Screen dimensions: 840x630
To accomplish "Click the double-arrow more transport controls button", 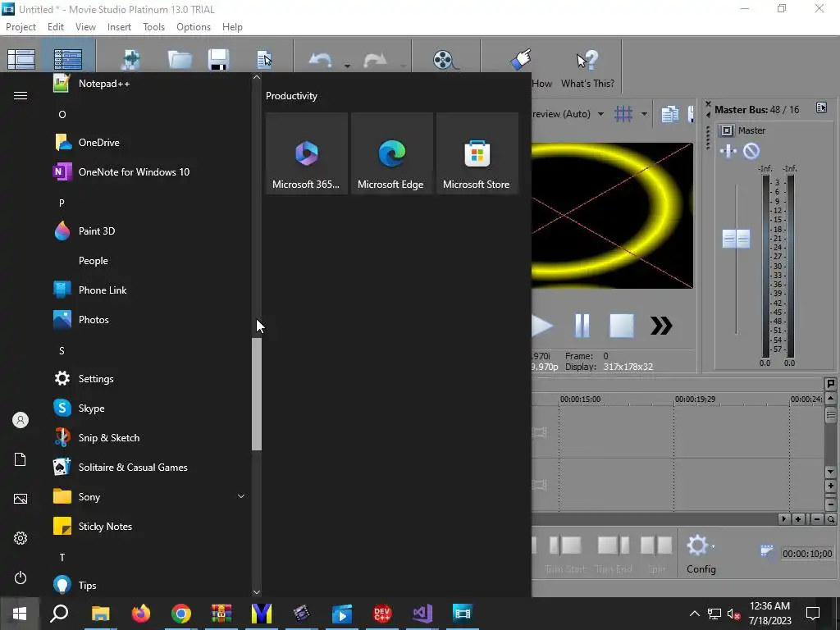I will (661, 325).
